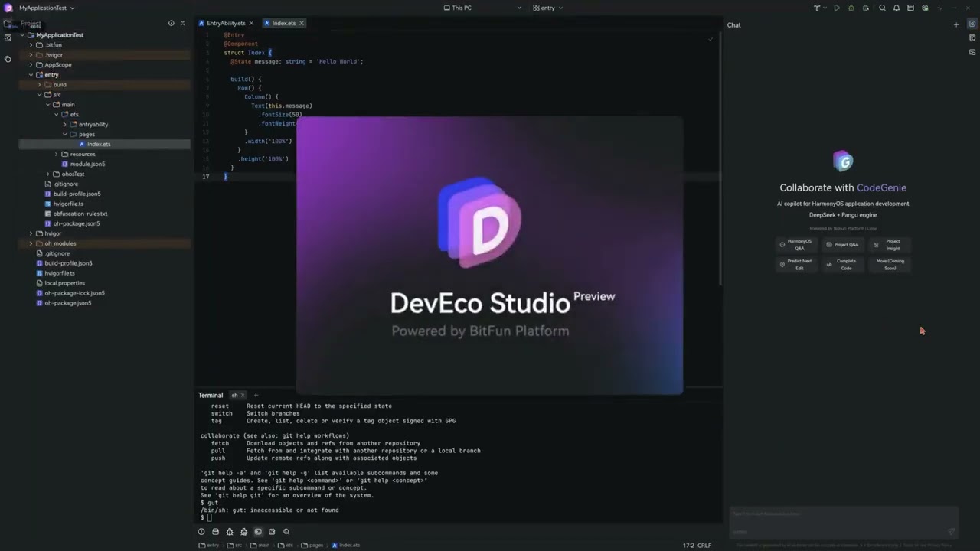The image size is (980, 551).
Task: Open the notifications bell icon
Action: pos(897,8)
